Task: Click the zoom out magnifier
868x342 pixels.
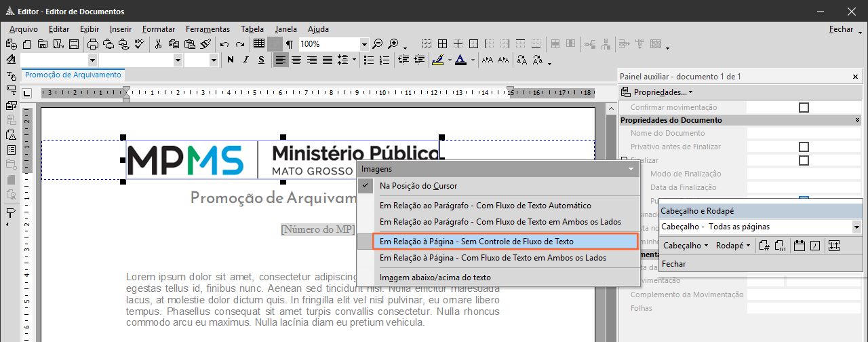Action: (377, 44)
